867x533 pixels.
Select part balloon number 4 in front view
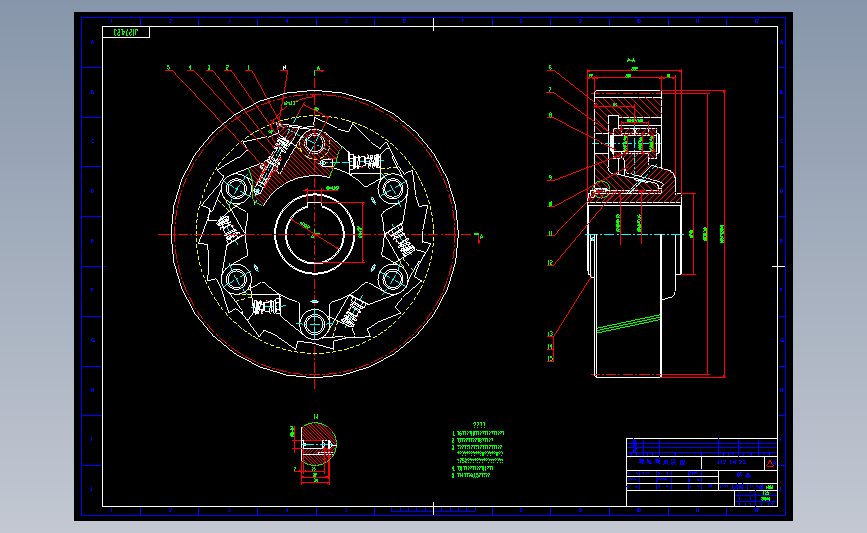(x=190, y=68)
